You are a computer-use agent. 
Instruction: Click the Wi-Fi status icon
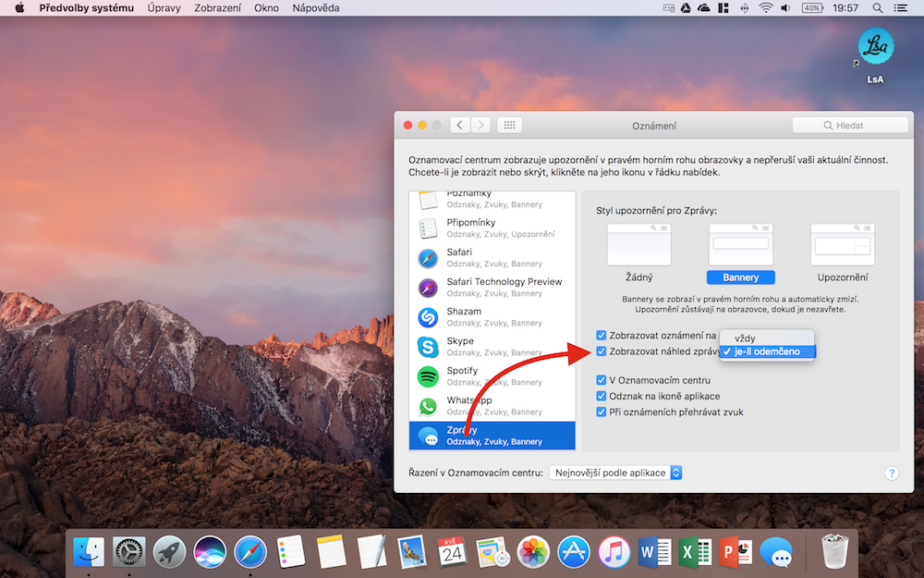[x=765, y=8]
